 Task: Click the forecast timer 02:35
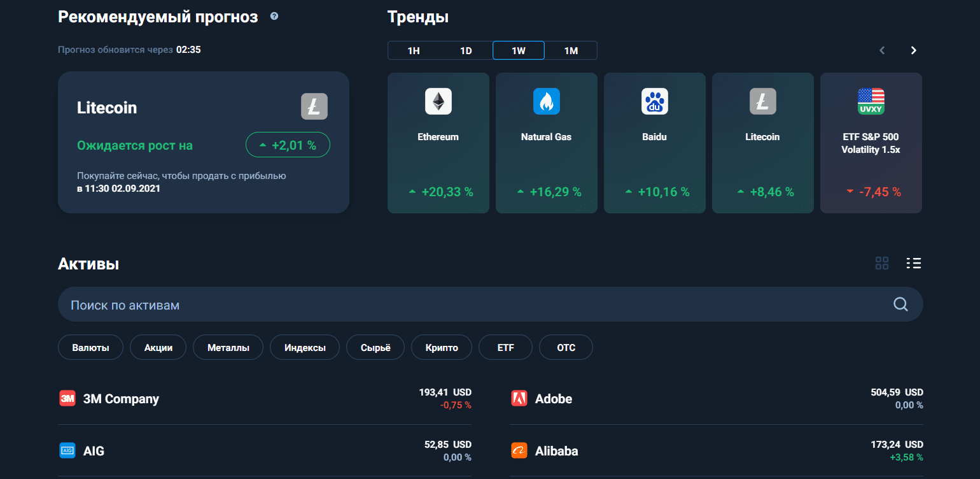[x=188, y=50]
